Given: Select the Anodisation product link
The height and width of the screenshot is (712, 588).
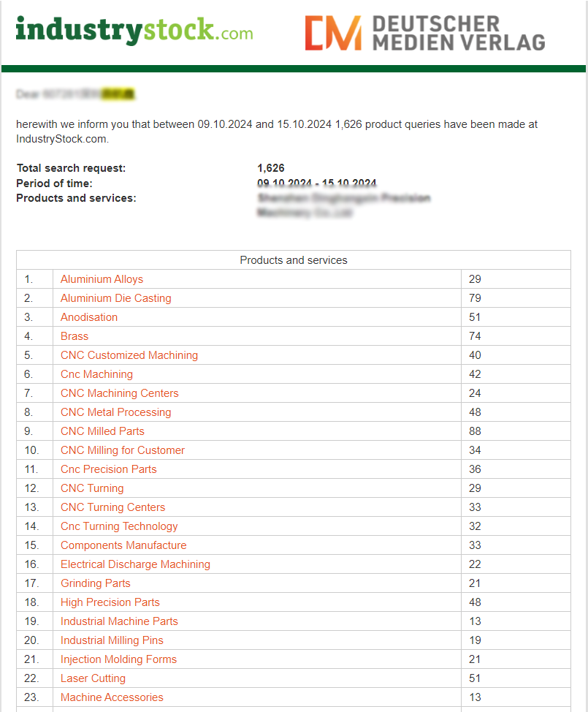Looking at the screenshot, I should tap(89, 317).
